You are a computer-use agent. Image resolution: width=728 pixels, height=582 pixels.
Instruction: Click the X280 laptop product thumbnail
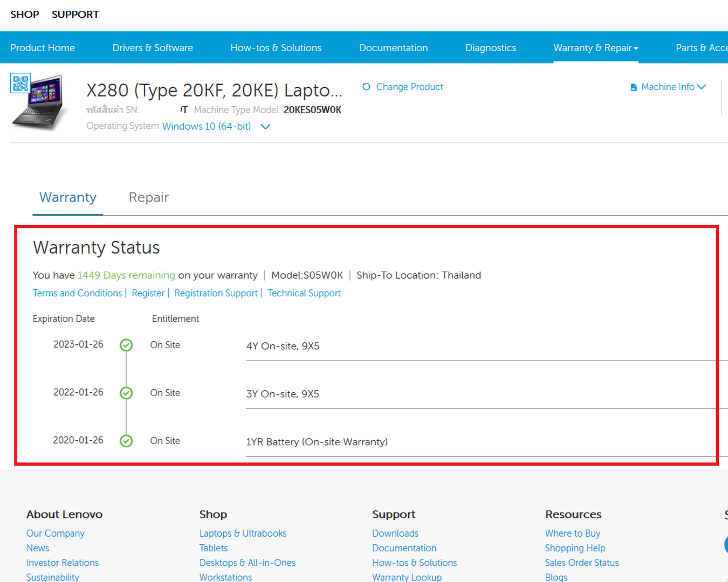[x=40, y=102]
